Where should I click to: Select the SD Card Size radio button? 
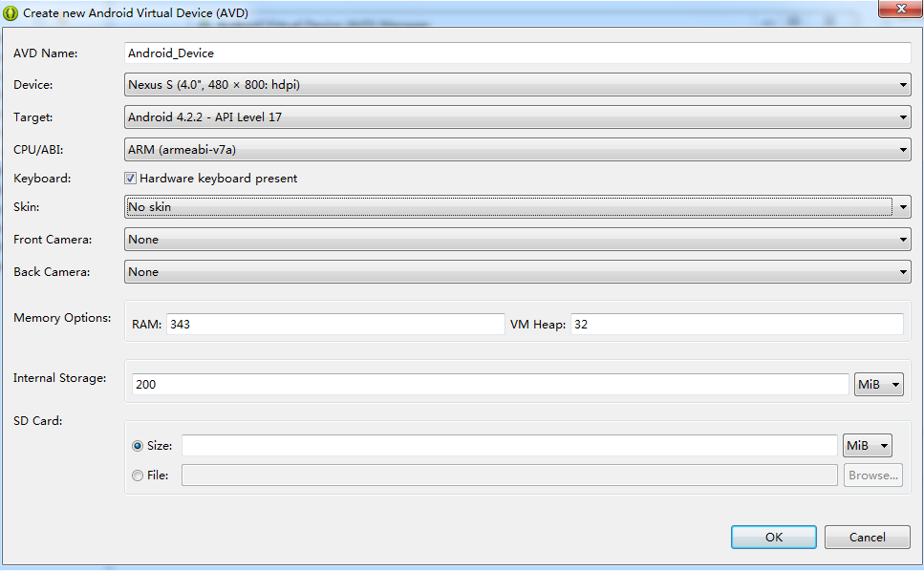pyautogui.click(x=138, y=446)
